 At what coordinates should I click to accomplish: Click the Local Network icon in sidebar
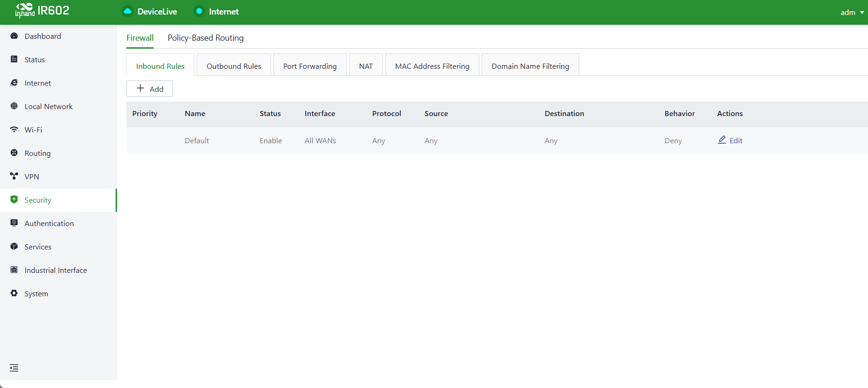click(14, 106)
